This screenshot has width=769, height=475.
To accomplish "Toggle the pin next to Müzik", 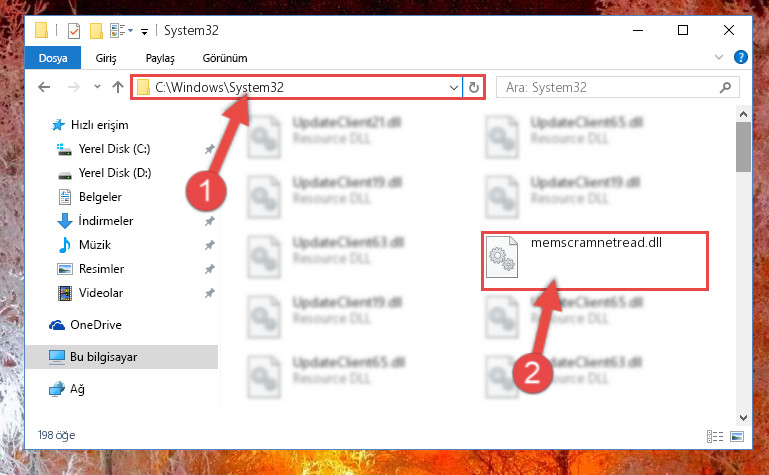I will pos(209,245).
